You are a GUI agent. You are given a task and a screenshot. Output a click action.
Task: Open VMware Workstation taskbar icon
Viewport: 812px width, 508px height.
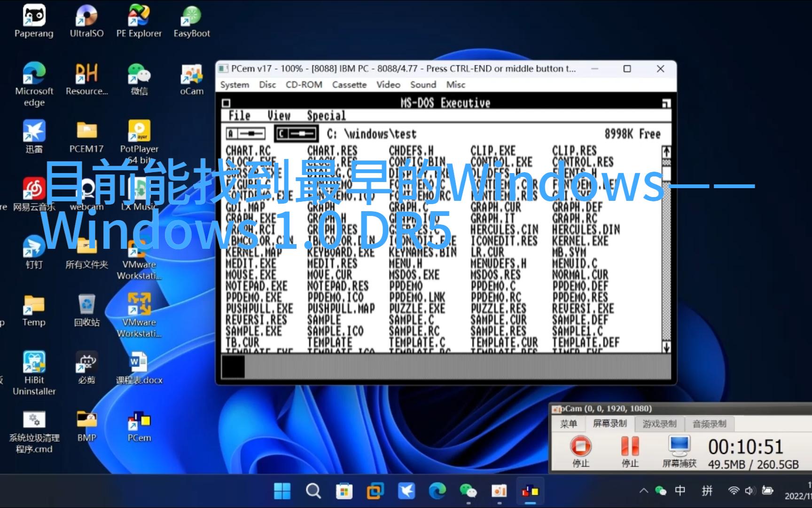tap(375, 491)
